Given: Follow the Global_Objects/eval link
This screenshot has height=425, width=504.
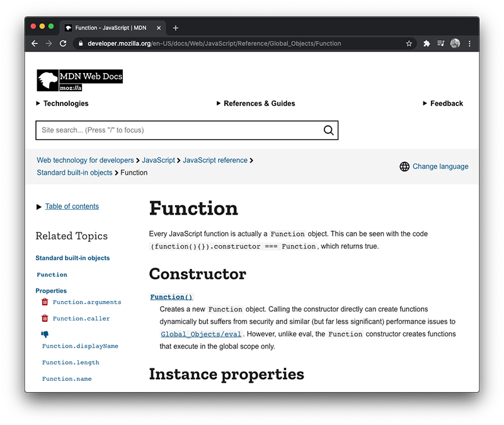Looking at the screenshot, I should coord(200,334).
